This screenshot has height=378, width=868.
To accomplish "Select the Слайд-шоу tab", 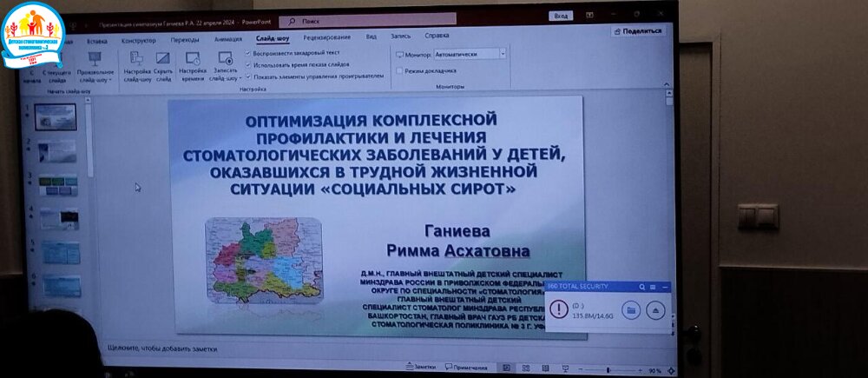I will coord(273,39).
